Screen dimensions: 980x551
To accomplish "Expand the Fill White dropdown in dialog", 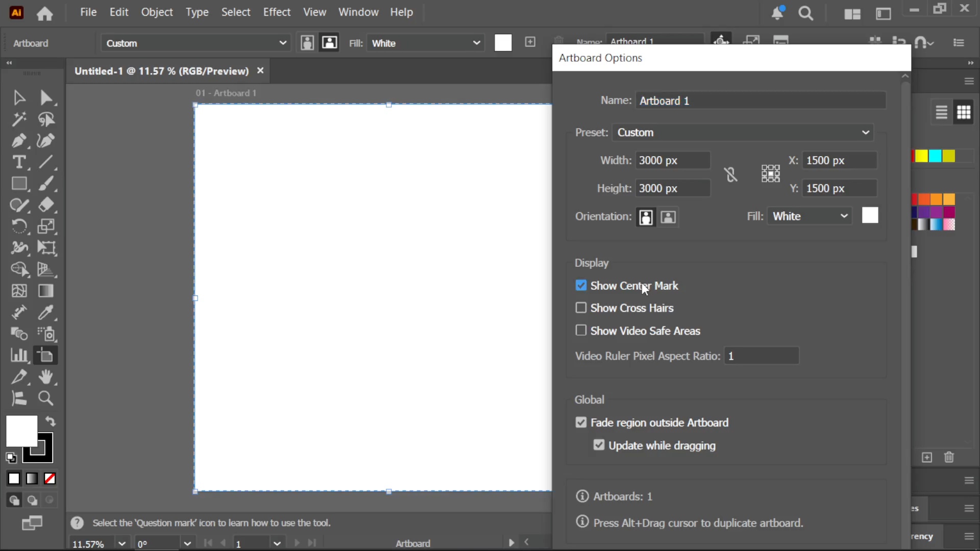I will 810,216.
